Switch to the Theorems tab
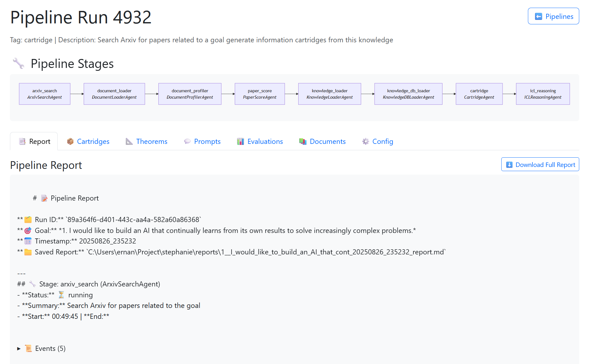 [x=151, y=141]
